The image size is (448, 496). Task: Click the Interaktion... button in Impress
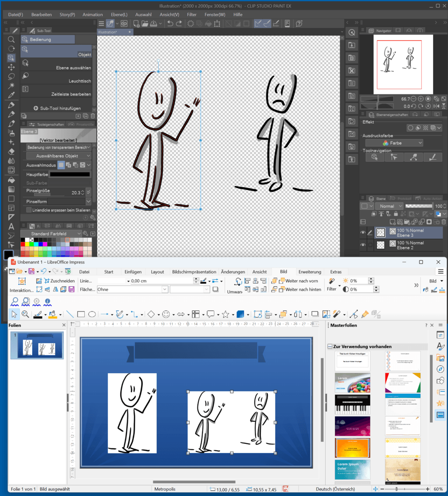[21, 285]
